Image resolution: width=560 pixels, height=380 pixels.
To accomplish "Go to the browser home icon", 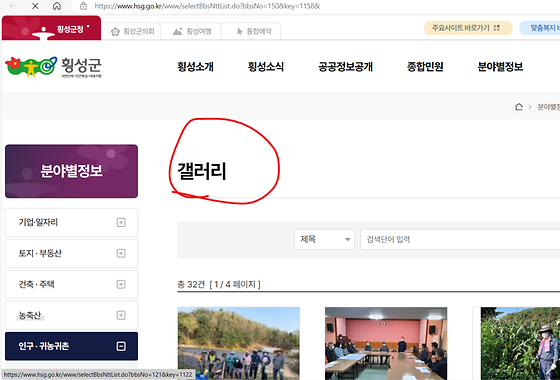I will coord(57,6).
